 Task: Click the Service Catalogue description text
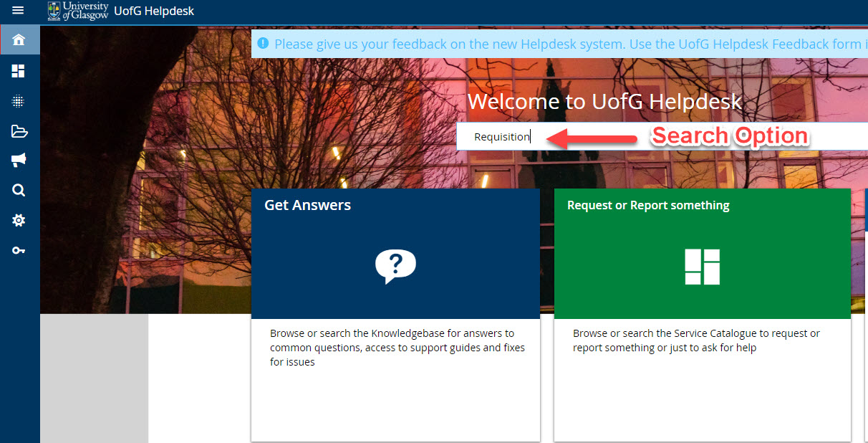pos(696,340)
